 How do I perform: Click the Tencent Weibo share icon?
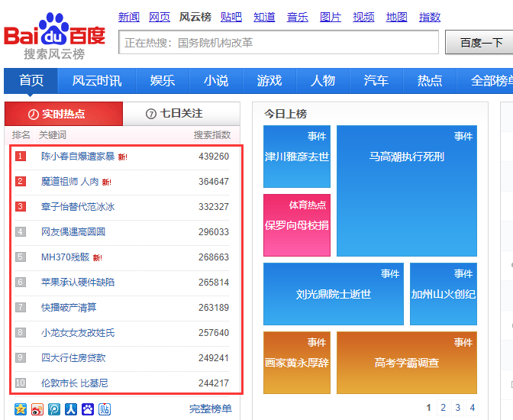click(54, 409)
